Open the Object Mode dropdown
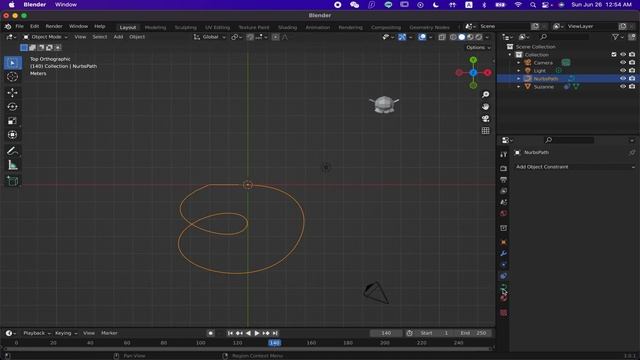Image resolution: width=640 pixels, height=360 pixels. pos(45,37)
